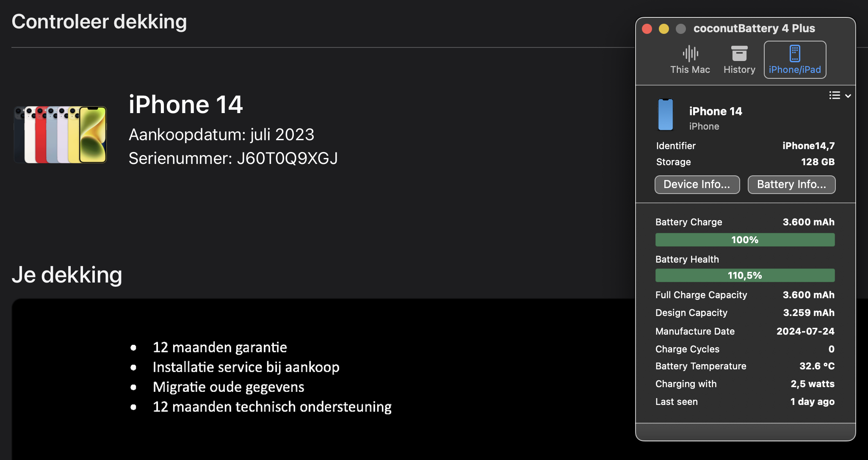Click the iPhone 14 device name in coconutBattery
Image resolution: width=868 pixels, height=460 pixels.
[x=716, y=111]
